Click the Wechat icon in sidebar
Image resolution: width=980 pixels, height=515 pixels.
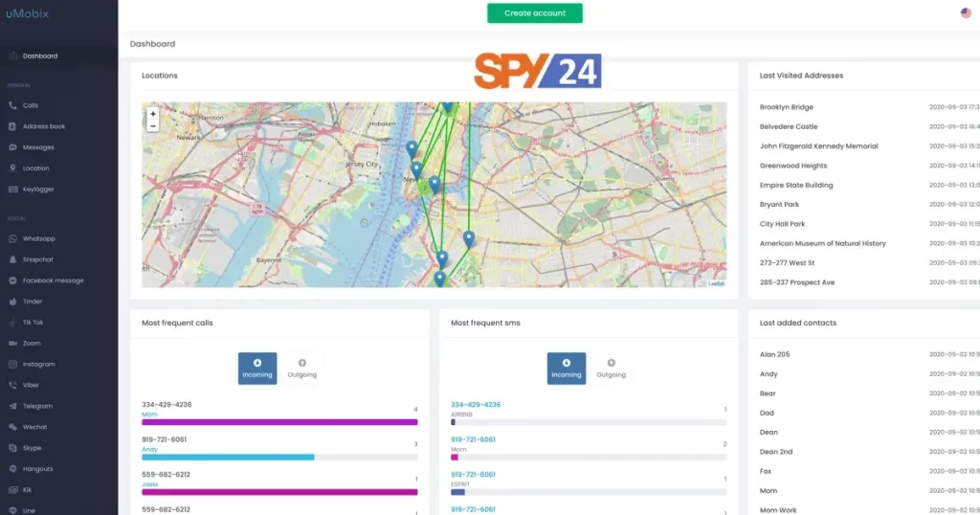pyautogui.click(x=12, y=427)
